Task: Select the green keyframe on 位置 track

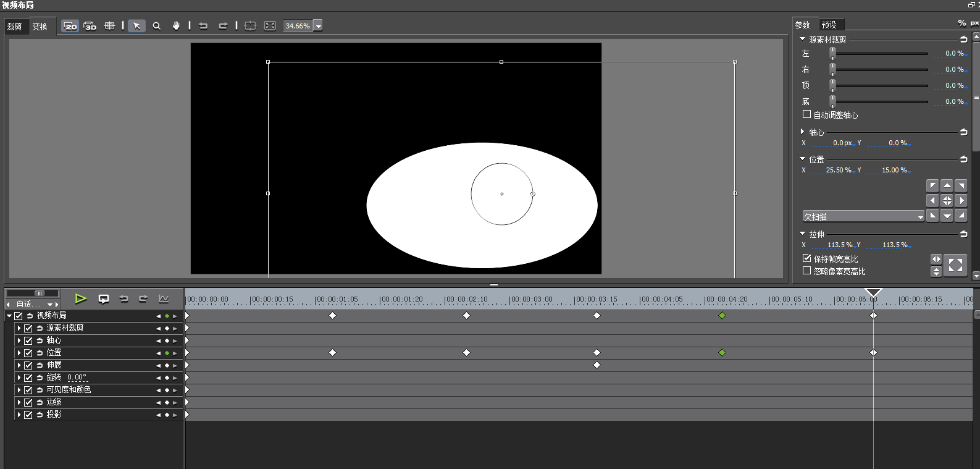Action: coord(722,353)
